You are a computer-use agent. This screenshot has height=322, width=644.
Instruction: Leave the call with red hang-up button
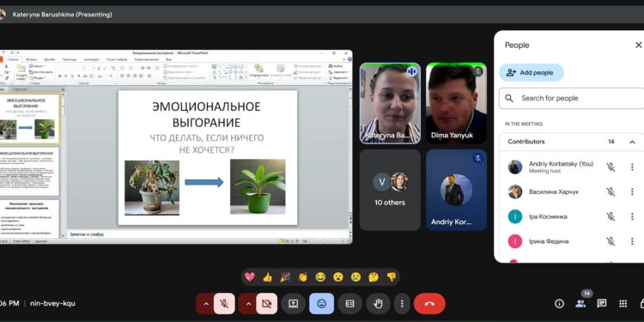coord(429,303)
